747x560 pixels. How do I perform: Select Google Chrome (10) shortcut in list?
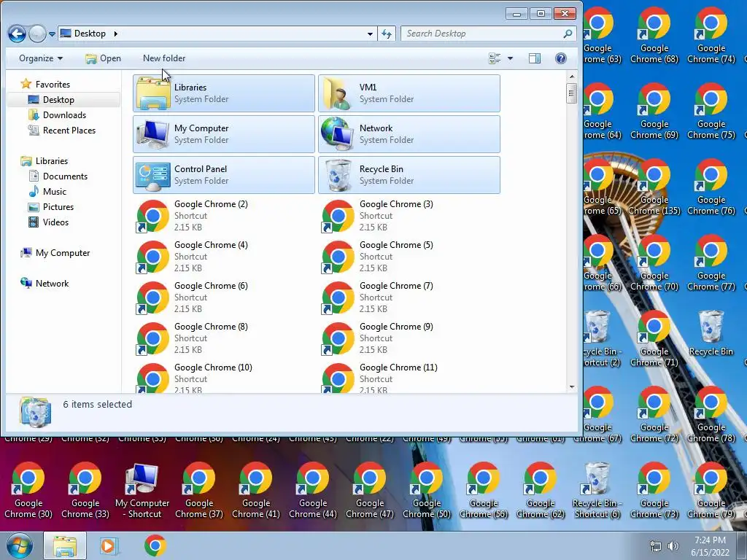(x=224, y=377)
